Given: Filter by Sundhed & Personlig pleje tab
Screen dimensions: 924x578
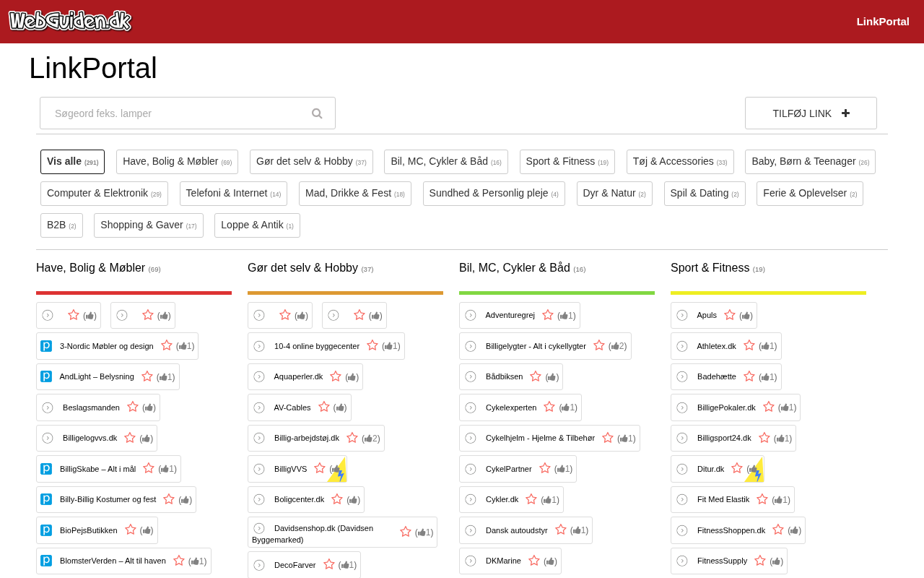Looking at the screenshot, I should pos(494,194).
